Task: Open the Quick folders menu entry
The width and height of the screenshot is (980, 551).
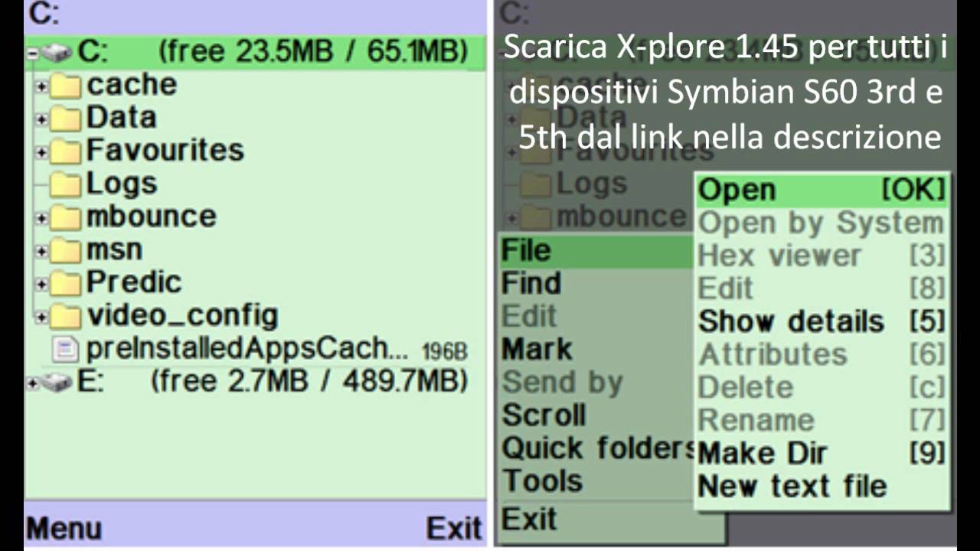Action: pos(596,448)
